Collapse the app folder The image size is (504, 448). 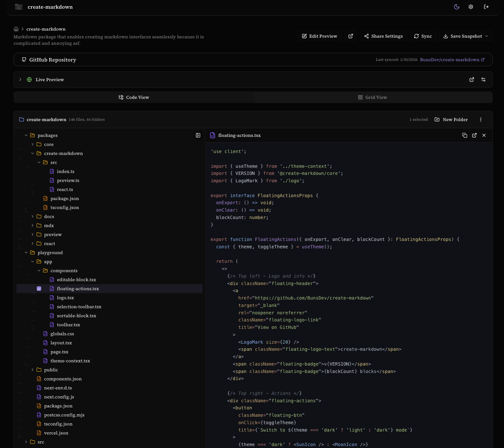click(33, 262)
